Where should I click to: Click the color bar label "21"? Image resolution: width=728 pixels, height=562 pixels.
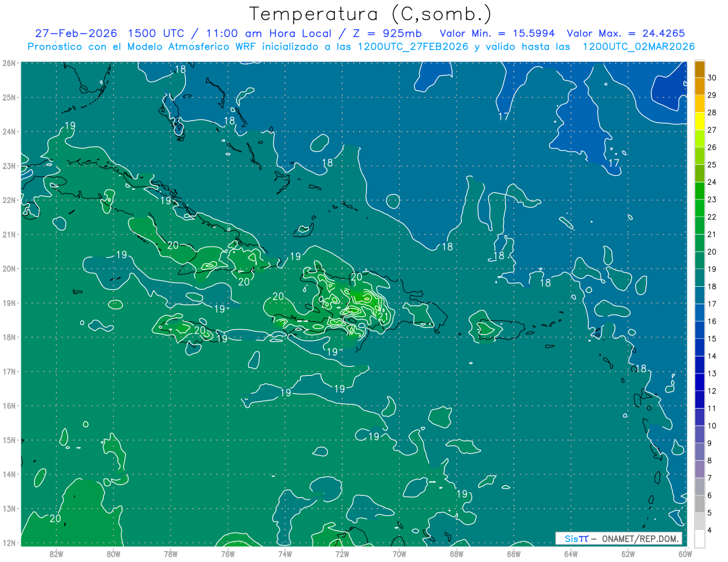point(712,235)
